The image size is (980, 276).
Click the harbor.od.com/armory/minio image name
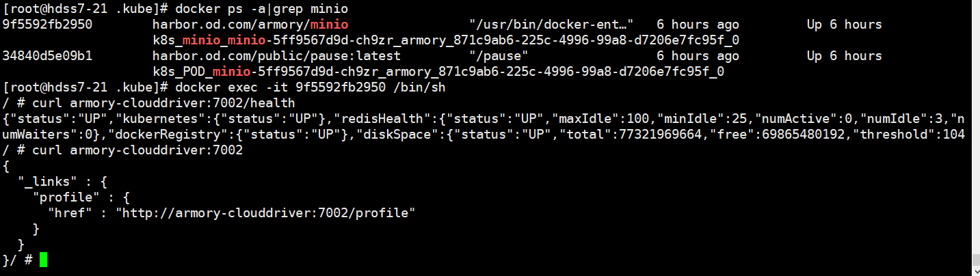click(250, 25)
